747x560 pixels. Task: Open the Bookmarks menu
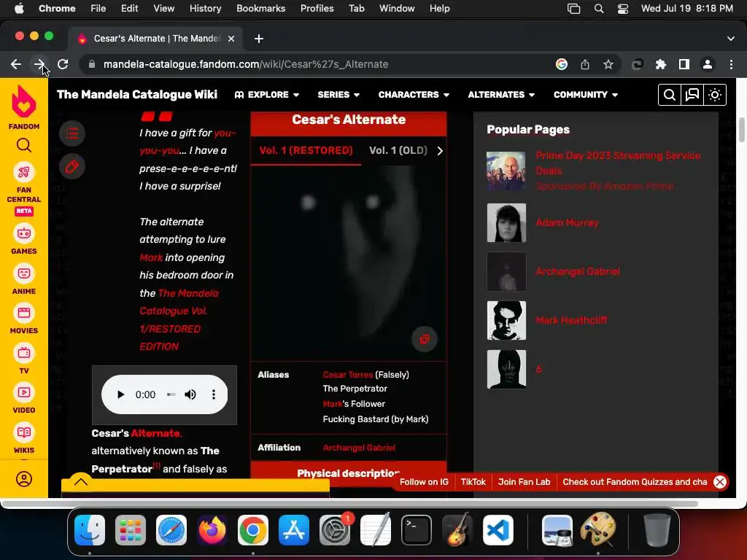(x=260, y=8)
